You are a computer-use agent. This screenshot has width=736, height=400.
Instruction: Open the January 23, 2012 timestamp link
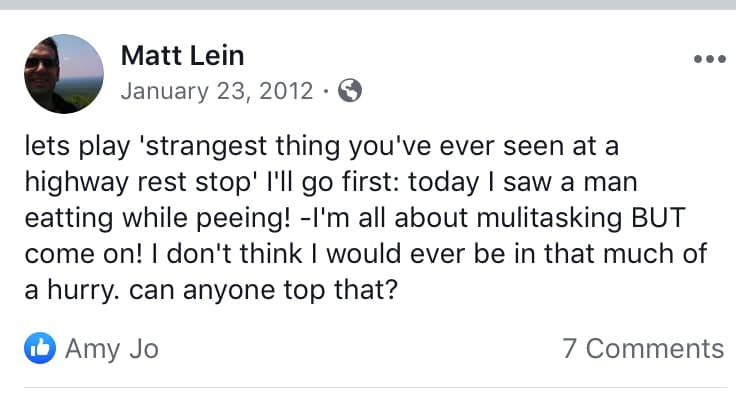pyautogui.click(x=217, y=91)
